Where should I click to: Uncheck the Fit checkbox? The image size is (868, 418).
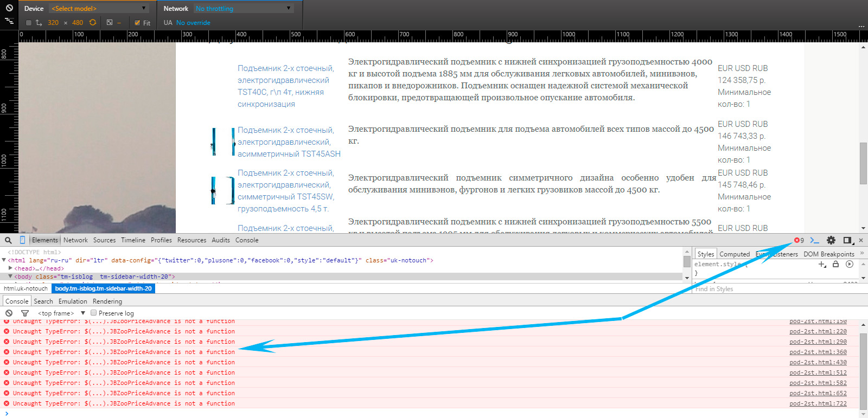point(137,23)
